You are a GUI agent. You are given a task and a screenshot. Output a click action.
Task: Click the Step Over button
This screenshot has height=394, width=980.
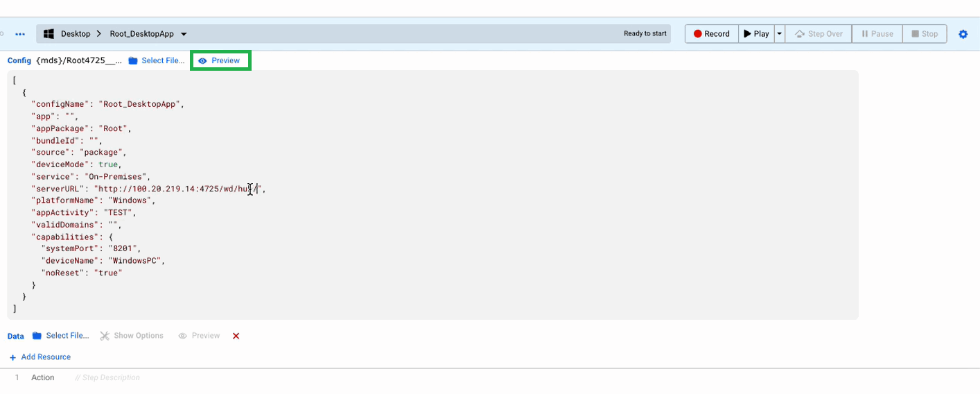(x=819, y=34)
